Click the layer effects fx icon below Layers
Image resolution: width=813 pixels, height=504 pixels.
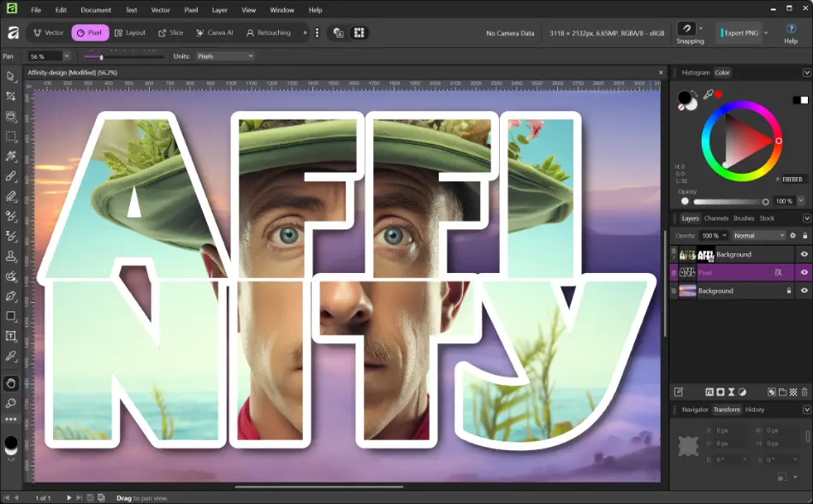pyautogui.click(x=708, y=392)
